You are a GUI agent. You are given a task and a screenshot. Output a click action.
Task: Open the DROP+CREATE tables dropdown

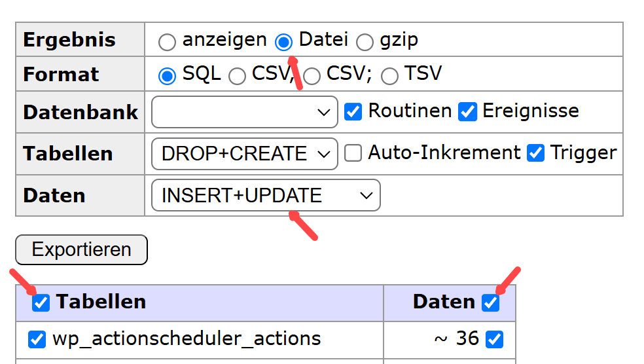pos(244,154)
